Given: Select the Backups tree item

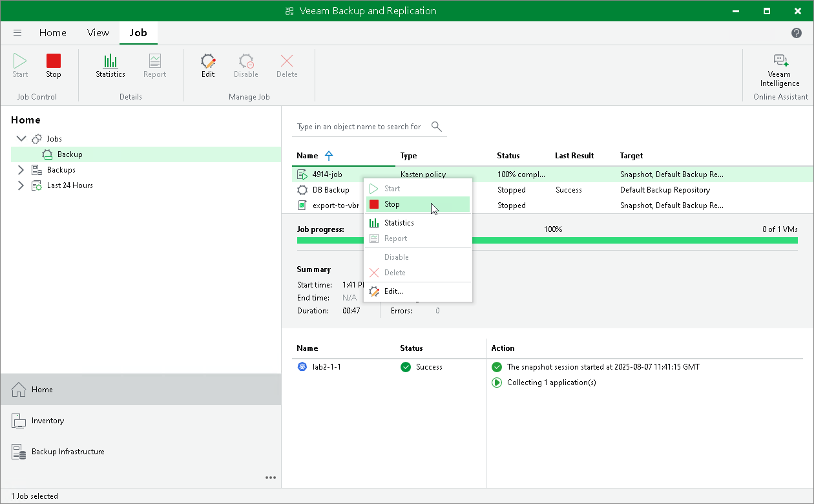Looking at the screenshot, I should 61,170.
